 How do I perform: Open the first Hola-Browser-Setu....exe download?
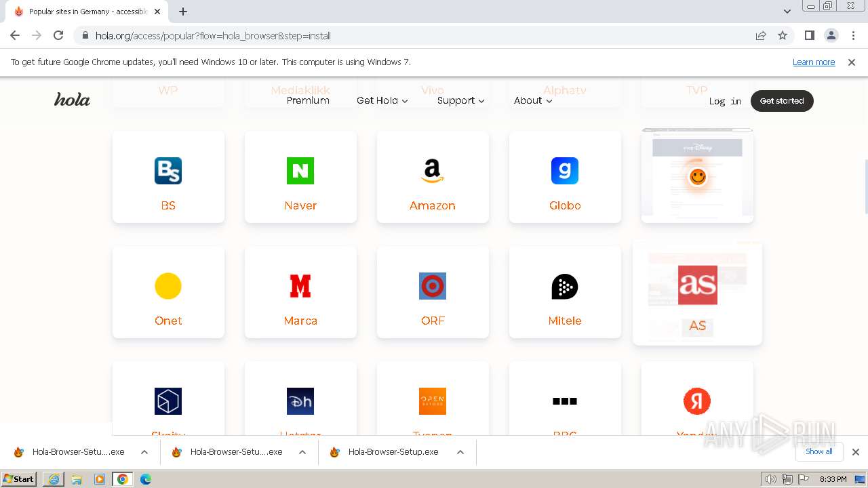tap(78, 452)
